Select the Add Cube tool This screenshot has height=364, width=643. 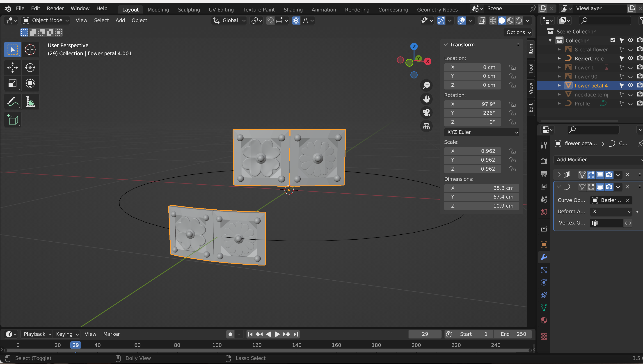tap(12, 119)
